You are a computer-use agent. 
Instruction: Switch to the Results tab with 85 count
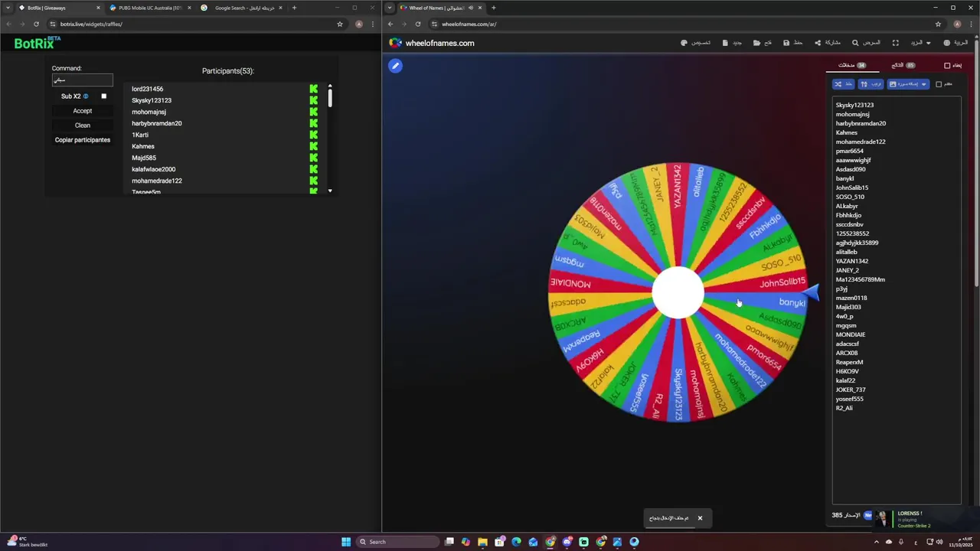(x=903, y=66)
